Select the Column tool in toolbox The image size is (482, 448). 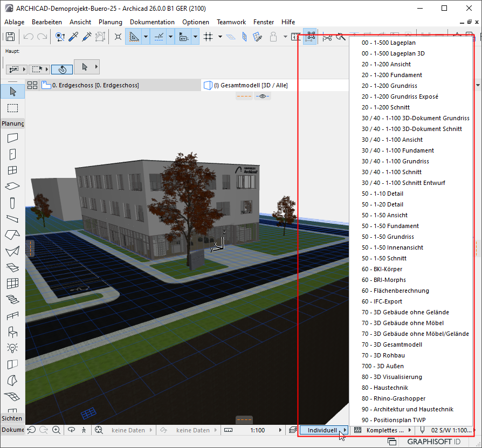tap(13, 203)
